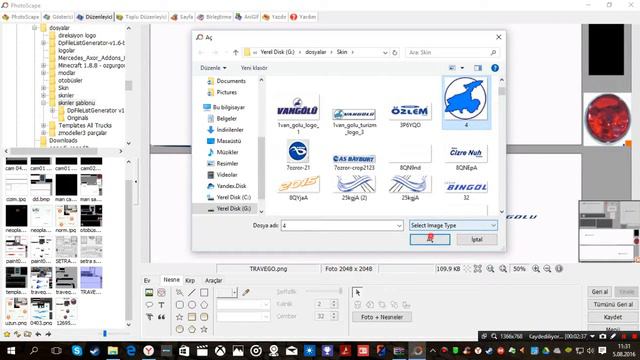Open the Ev editor tab

click(147, 280)
